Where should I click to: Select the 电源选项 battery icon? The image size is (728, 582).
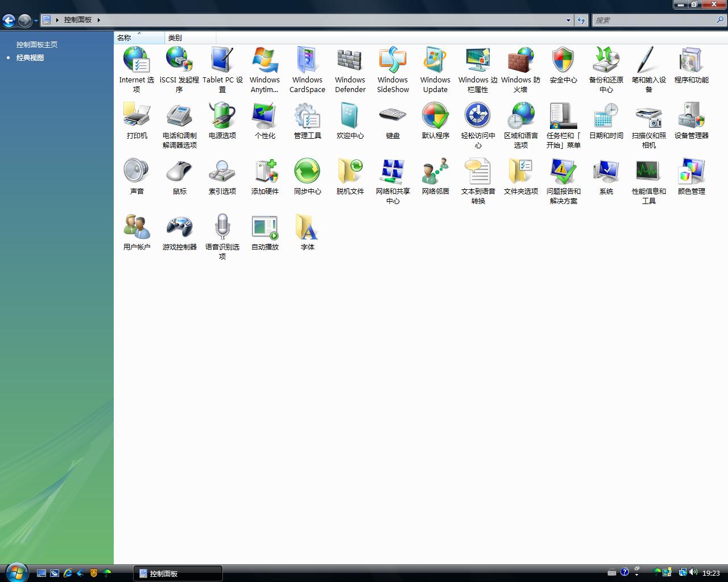(x=222, y=116)
